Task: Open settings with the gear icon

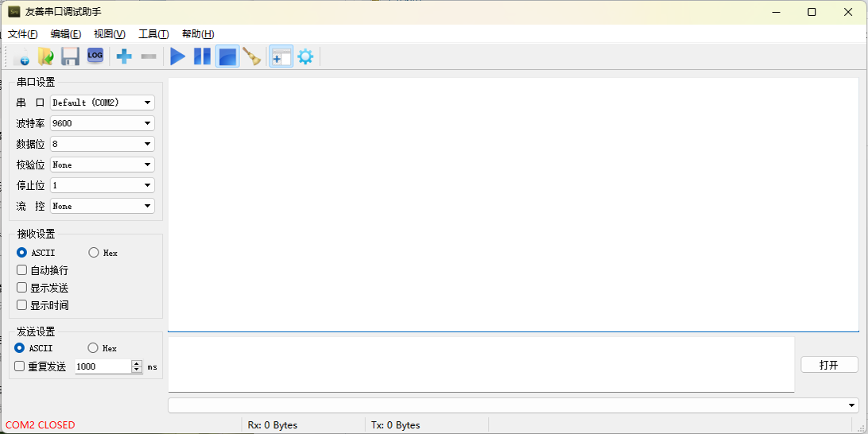Action: [305, 56]
